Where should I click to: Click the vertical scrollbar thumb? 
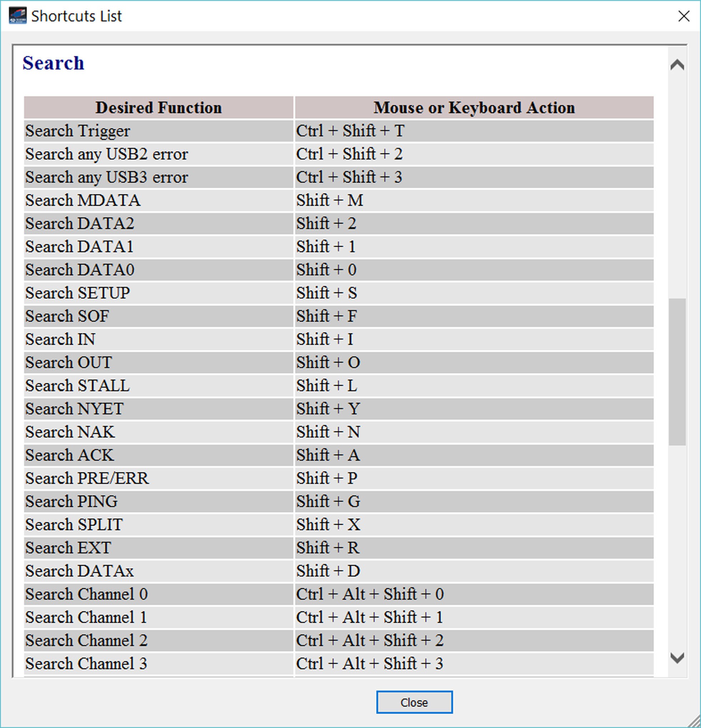pyautogui.click(x=677, y=371)
